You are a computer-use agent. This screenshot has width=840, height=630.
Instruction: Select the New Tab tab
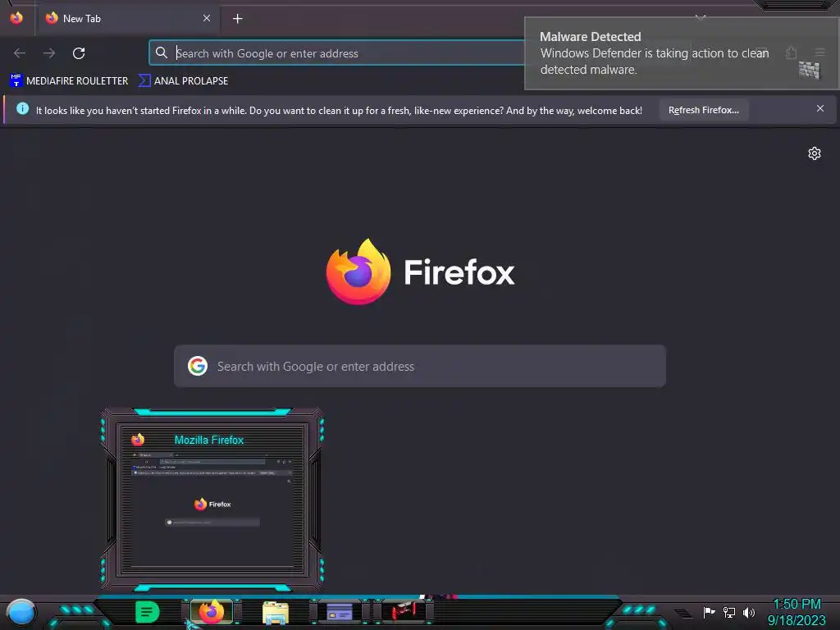pyautogui.click(x=127, y=18)
